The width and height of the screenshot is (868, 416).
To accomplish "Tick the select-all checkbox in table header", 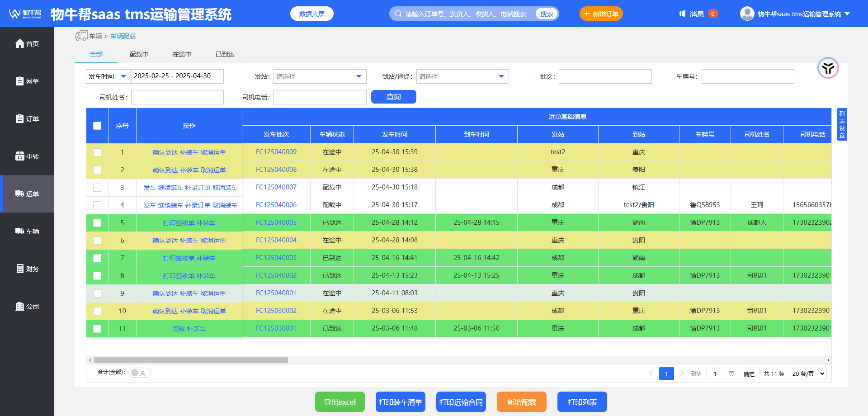I will point(97,126).
